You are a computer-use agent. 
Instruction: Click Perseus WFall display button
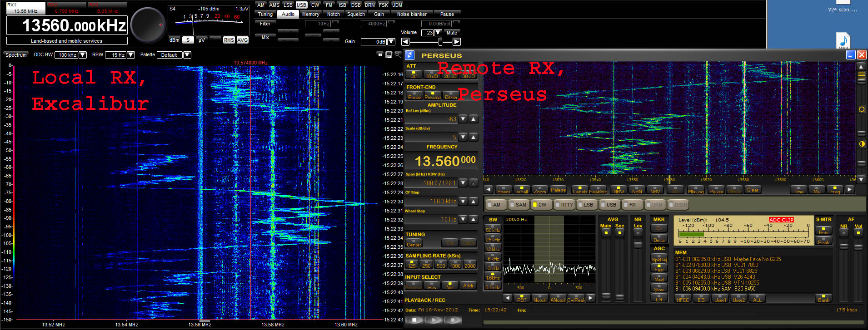pos(522,190)
